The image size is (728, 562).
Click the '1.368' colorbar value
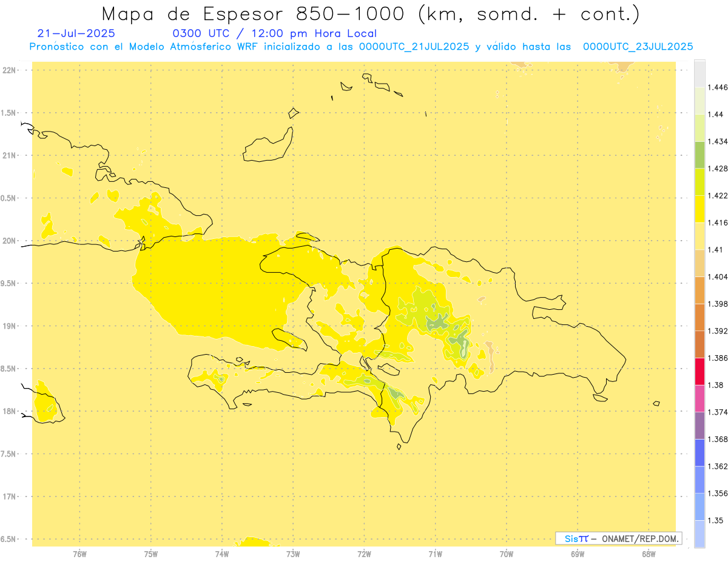click(718, 440)
